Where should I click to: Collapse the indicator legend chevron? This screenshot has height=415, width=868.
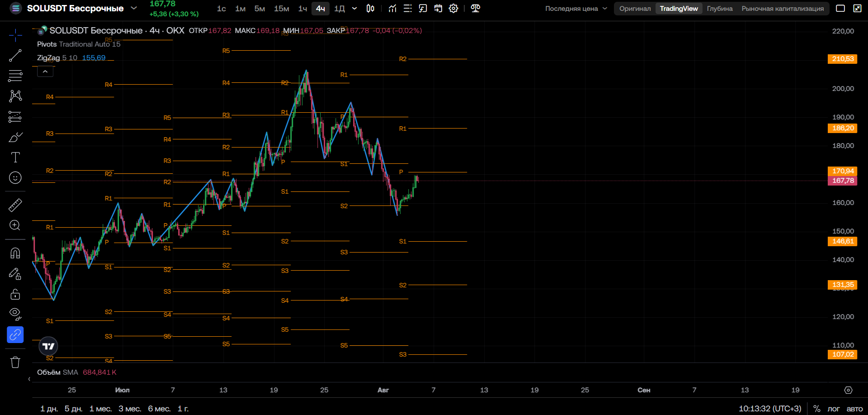(x=45, y=72)
